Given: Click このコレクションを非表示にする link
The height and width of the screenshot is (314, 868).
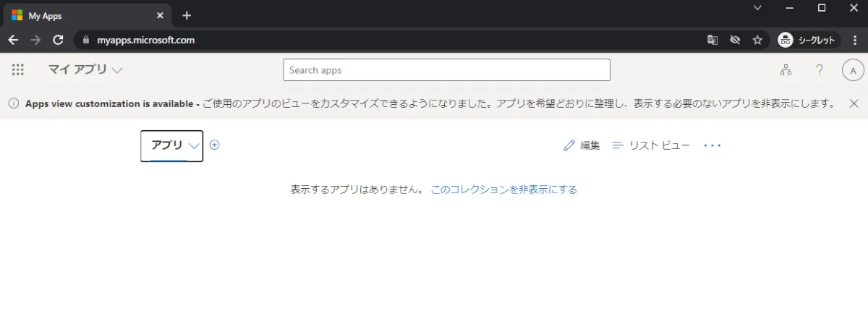Looking at the screenshot, I should click(504, 190).
